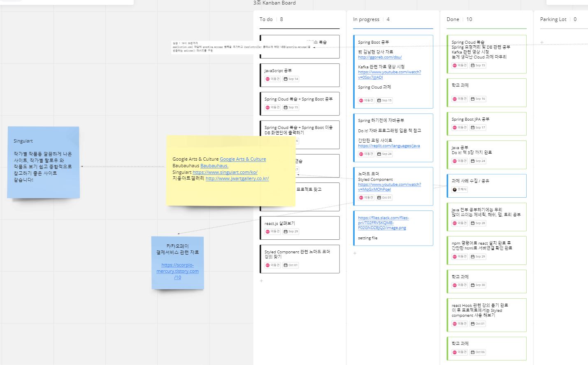Click the Sep 29 date on react.js 살펴보기 card
This screenshot has width=588, height=365.
click(x=291, y=232)
